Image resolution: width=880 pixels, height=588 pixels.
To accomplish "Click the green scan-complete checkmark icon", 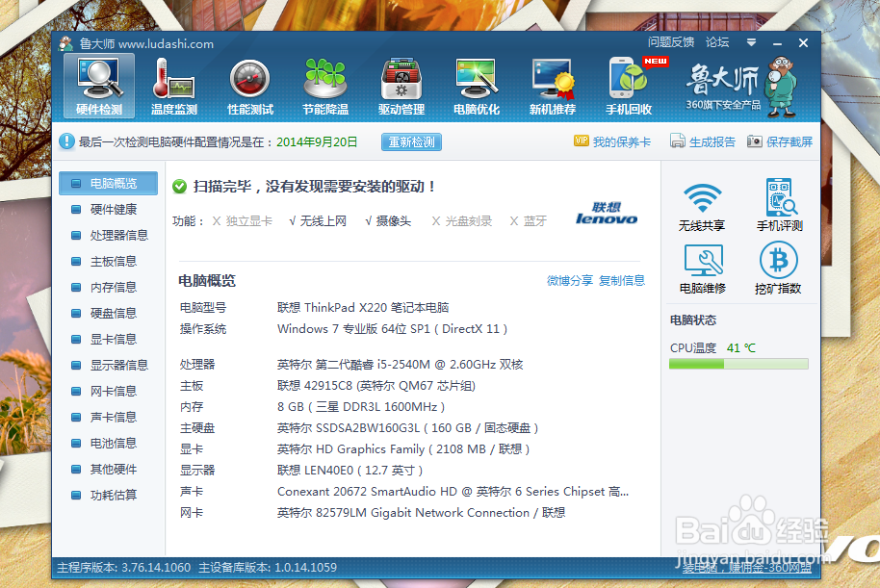I will click(180, 187).
